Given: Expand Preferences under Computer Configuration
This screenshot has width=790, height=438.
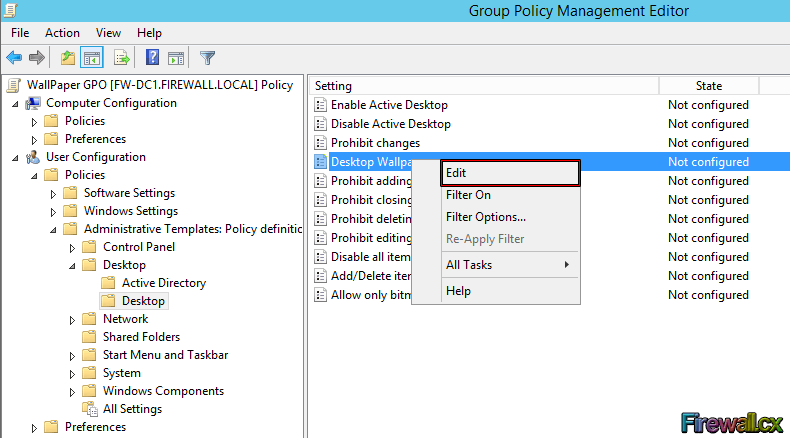Looking at the screenshot, I should 34,140.
